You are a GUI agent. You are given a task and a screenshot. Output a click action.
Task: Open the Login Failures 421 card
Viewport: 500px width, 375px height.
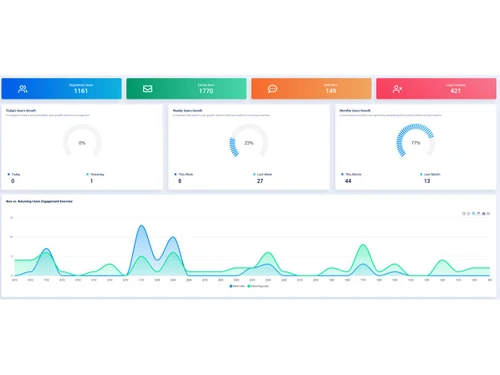(x=436, y=89)
